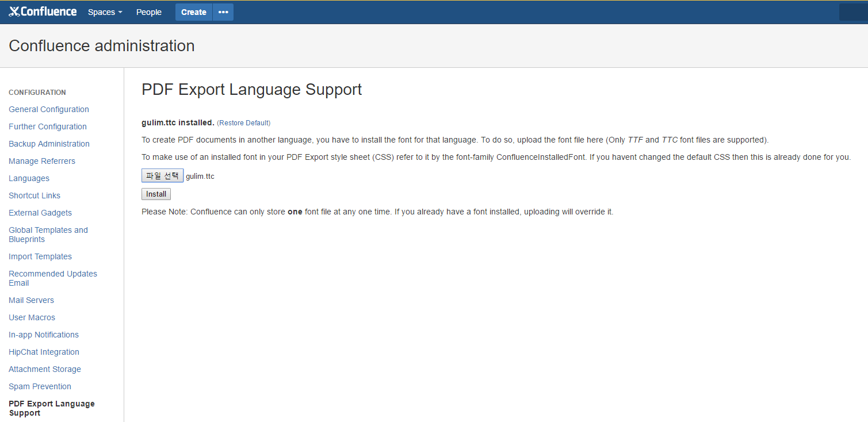Open External Gadgets configuration
868x422 pixels.
(x=40, y=213)
